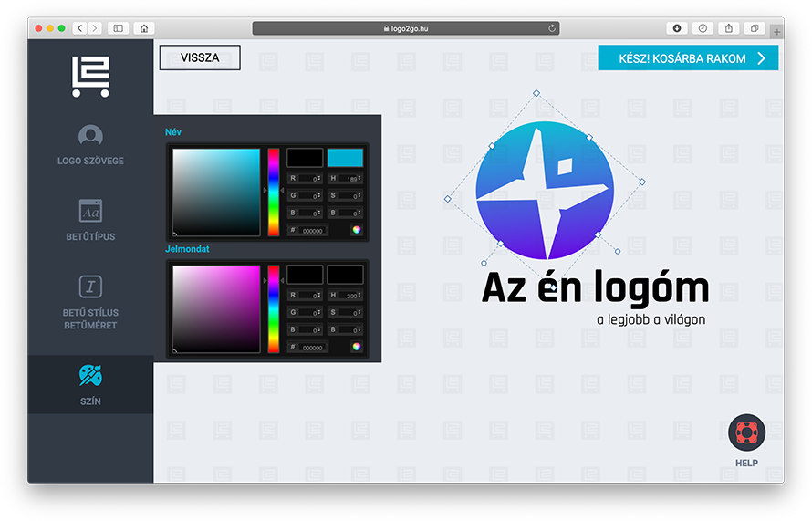Image resolution: width=812 pixels, height=521 pixels.
Task: Open the Betűtípus font panel icon
Action: tap(90, 211)
